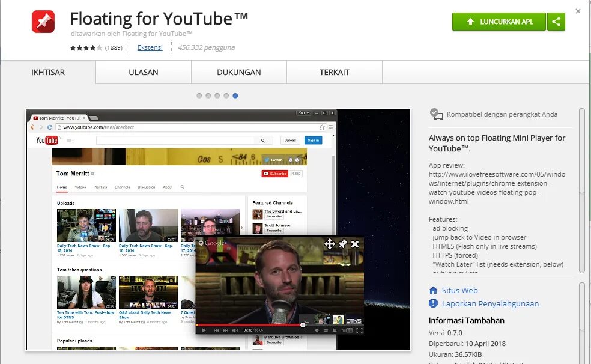Screen dimensions: 591x364
Task: Click the YouTube logo in screenshot
Action: [x=47, y=140]
